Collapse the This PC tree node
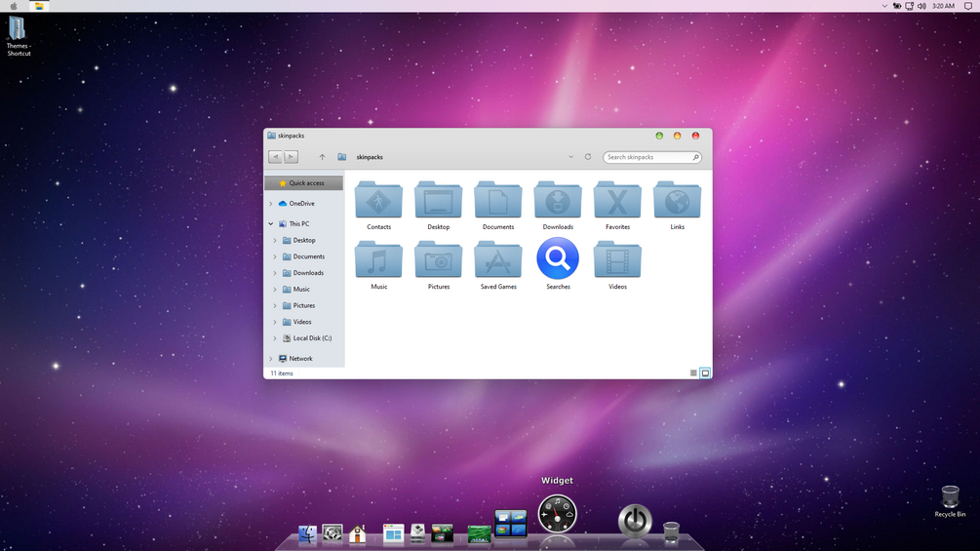 tap(271, 223)
